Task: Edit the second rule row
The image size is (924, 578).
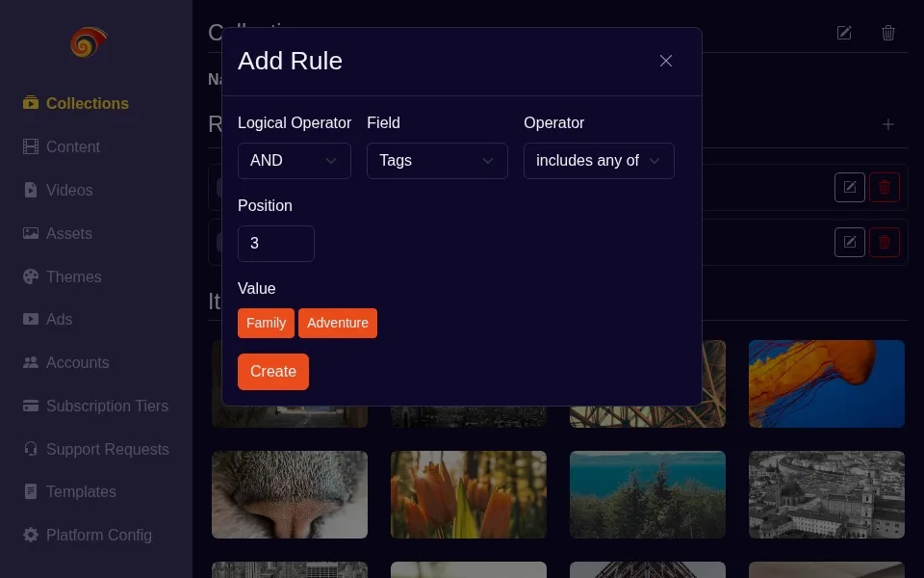Action: tap(849, 243)
